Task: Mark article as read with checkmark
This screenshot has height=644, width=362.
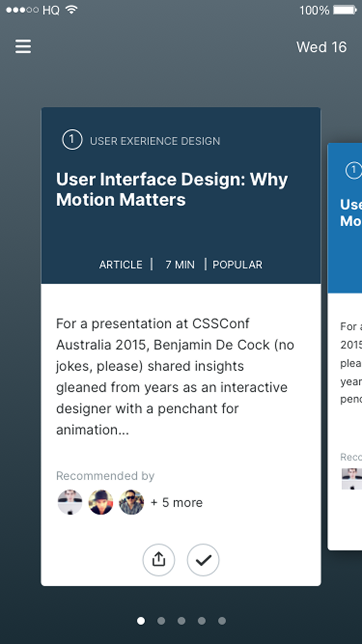Action: (203, 560)
